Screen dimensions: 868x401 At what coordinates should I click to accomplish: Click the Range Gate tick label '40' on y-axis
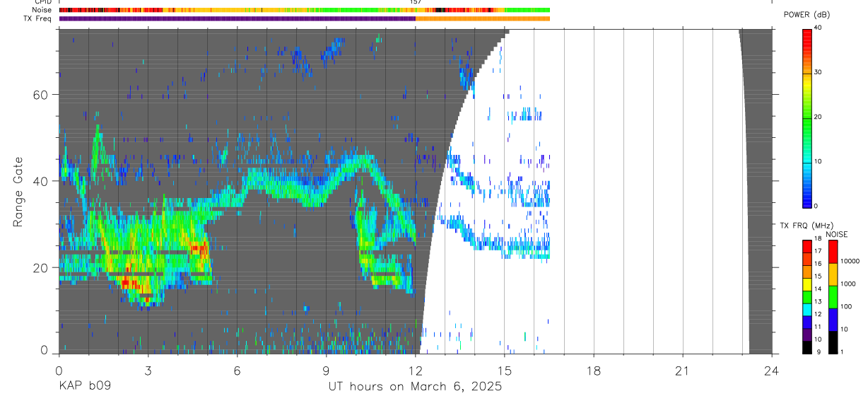click(x=42, y=181)
